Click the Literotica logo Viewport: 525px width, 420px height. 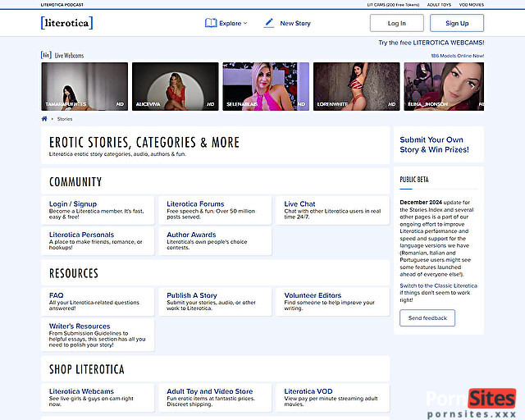point(66,23)
